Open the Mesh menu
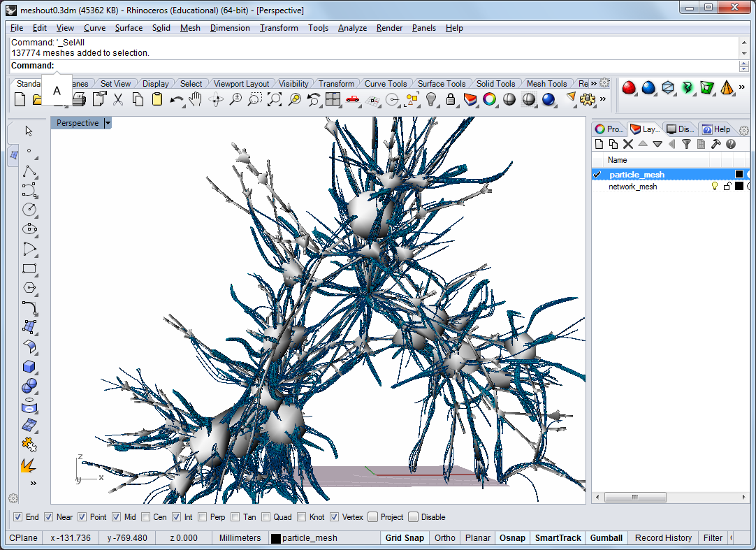This screenshot has height=550, width=756. point(190,28)
